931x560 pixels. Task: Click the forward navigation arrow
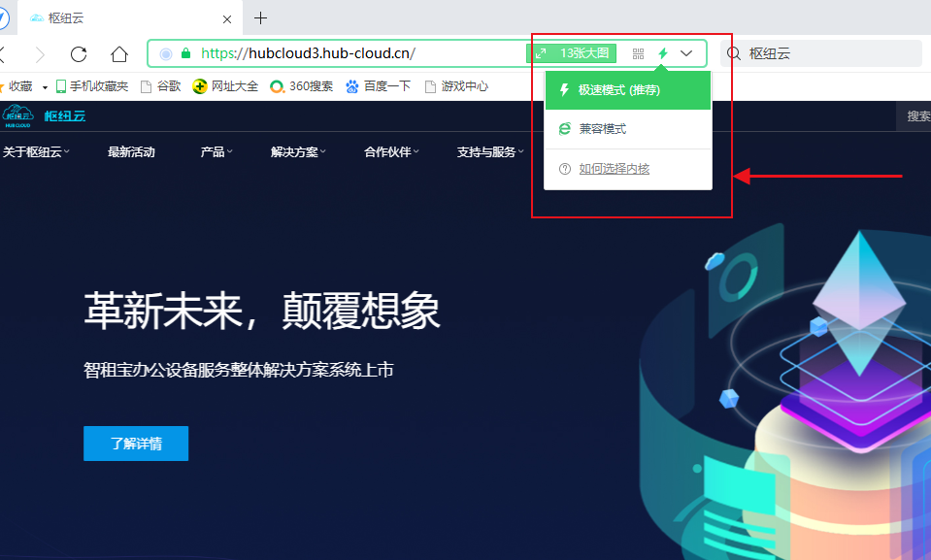click(40, 54)
